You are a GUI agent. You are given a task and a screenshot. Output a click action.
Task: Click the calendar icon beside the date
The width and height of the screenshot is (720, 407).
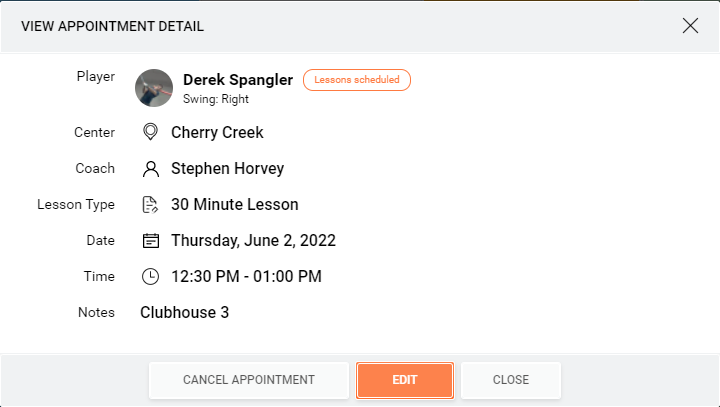151,240
